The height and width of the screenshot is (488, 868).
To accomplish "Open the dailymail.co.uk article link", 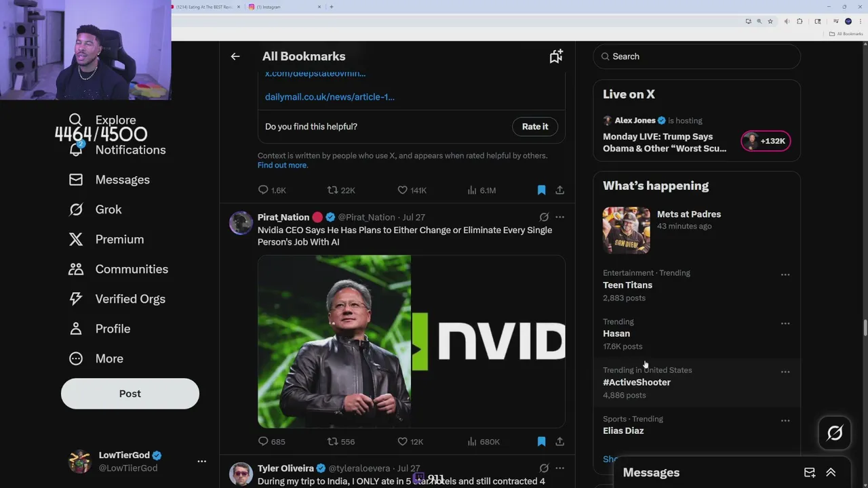I will (330, 97).
